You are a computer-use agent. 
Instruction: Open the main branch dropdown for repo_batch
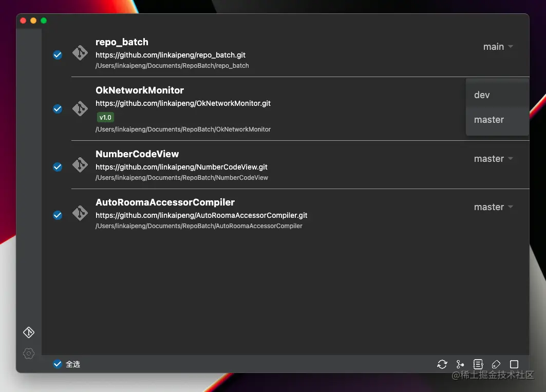[x=498, y=47]
